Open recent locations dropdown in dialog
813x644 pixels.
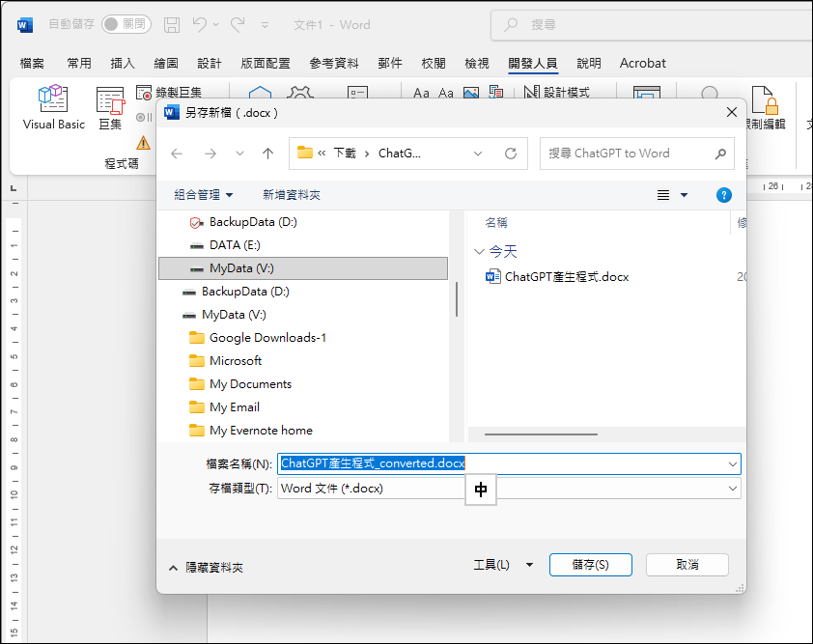point(239,154)
